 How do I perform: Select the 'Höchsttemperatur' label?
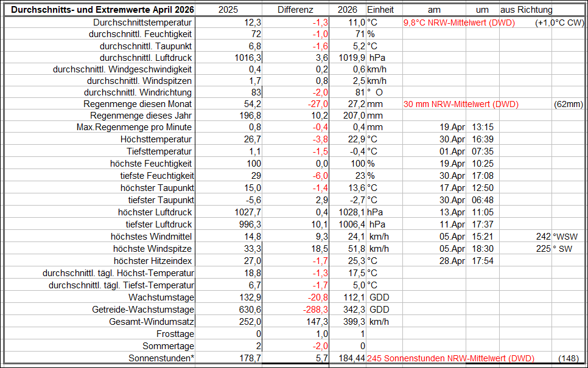click(156, 139)
